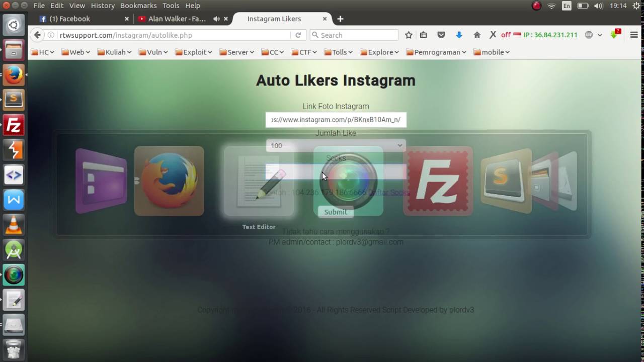
Task: Click the Submit button
Action: coord(336,212)
